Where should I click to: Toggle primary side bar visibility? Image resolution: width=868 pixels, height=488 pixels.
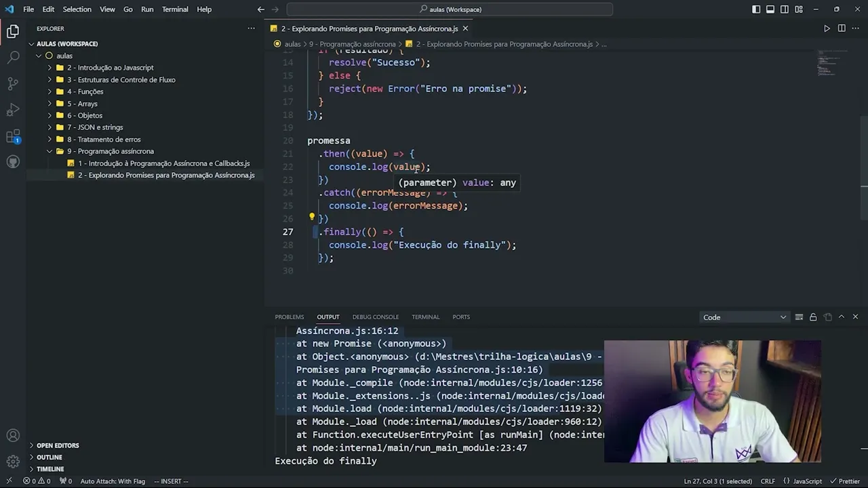click(x=756, y=9)
